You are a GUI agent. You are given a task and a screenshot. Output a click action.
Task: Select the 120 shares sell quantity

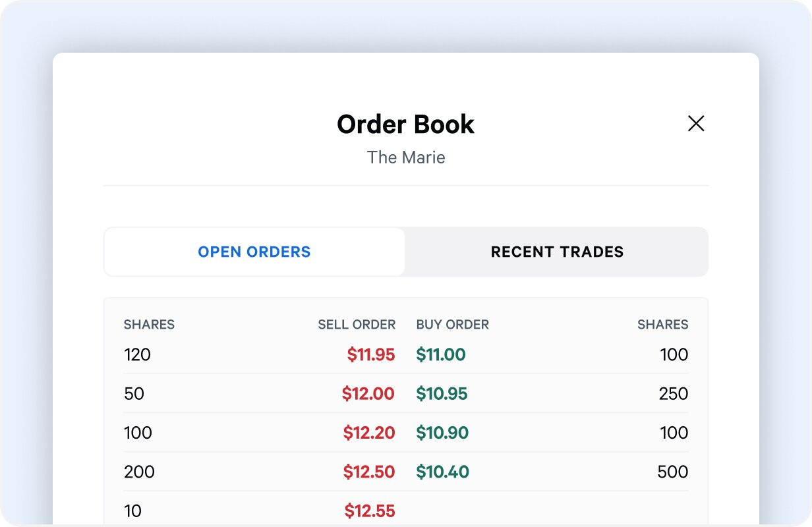[137, 354]
